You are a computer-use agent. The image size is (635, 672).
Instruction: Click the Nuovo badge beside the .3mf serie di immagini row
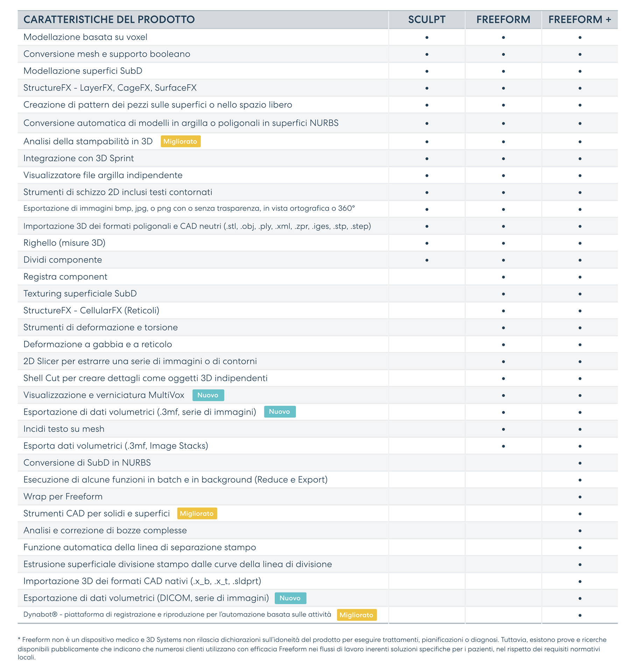point(280,412)
